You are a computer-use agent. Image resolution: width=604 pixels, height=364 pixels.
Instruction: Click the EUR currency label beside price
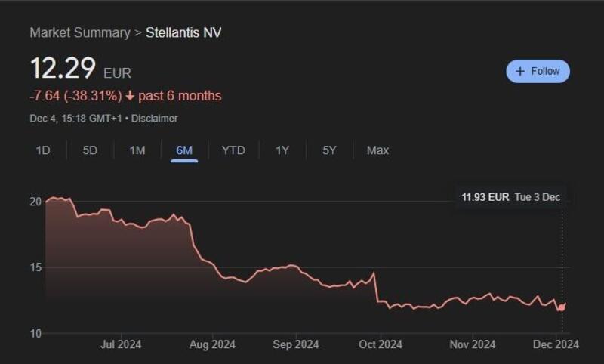coord(118,73)
